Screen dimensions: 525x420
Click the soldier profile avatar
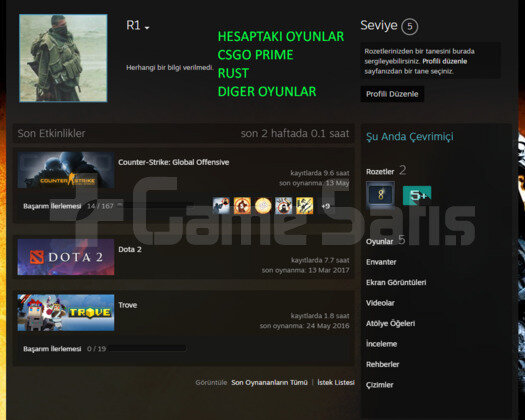pos(63,58)
